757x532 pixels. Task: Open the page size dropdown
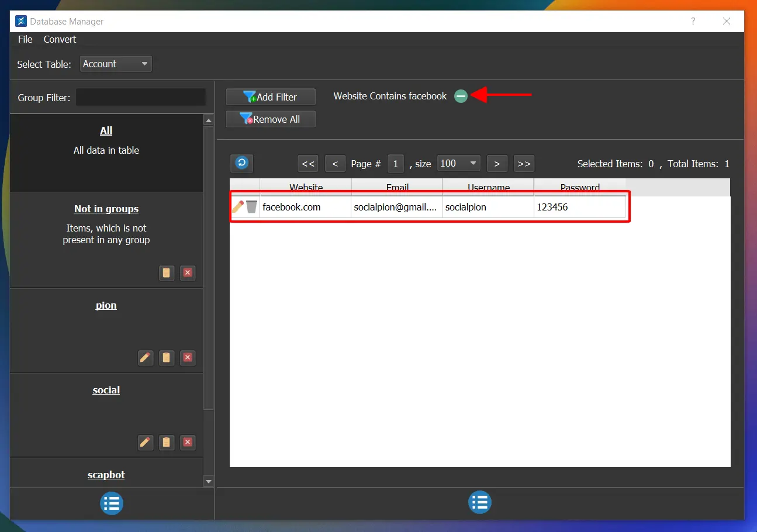click(x=459, y=163)
